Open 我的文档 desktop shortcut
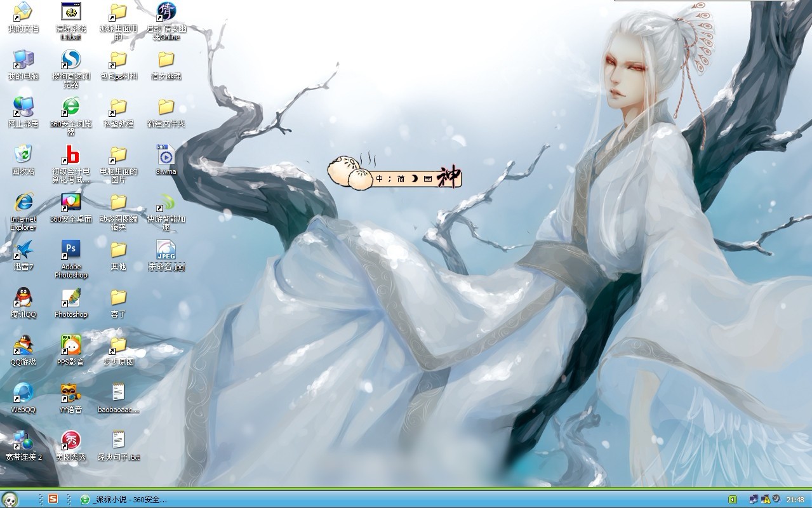The height and width of the screenshot is (508, 812). 23,17
